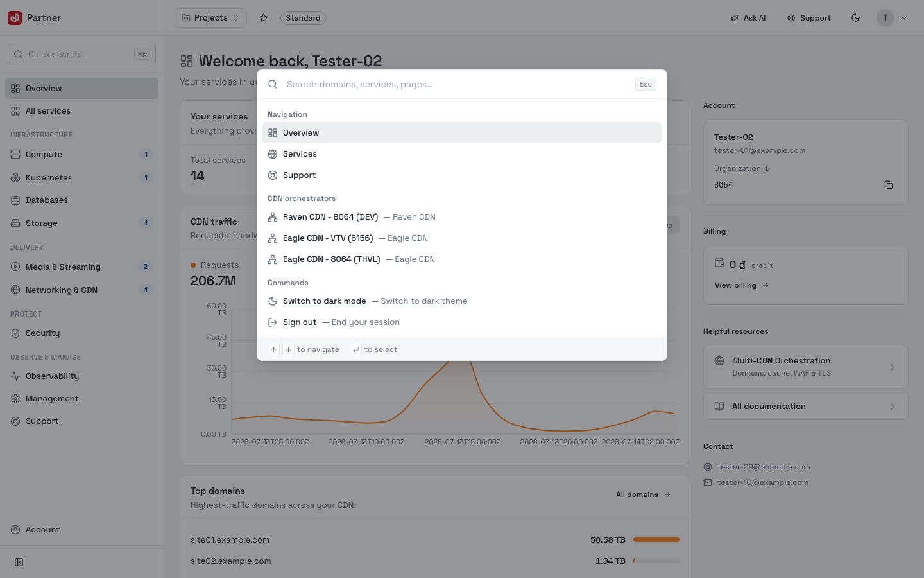Image resolution: width=924 pixels, height=578 pixels.
Task: Click the enter key select hint
Action: (355, 349)
